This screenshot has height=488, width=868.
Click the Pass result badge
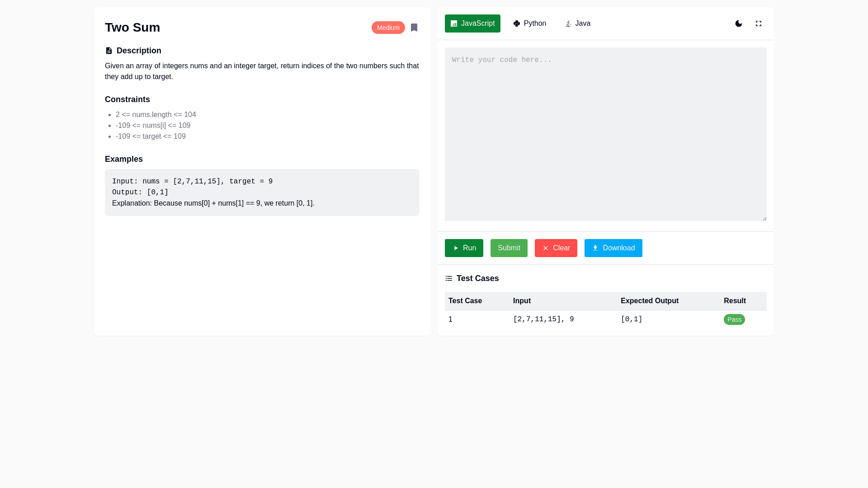734,319
